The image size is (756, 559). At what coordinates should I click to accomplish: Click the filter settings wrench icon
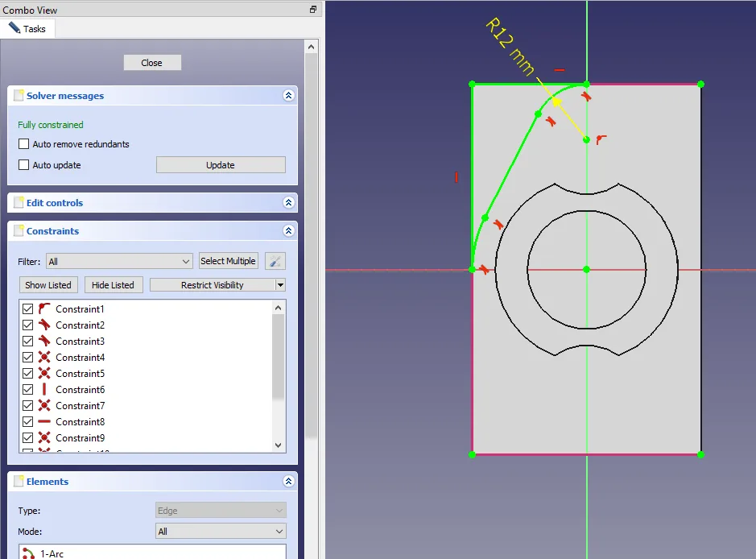pyautogui.click(x=275, y=261)
